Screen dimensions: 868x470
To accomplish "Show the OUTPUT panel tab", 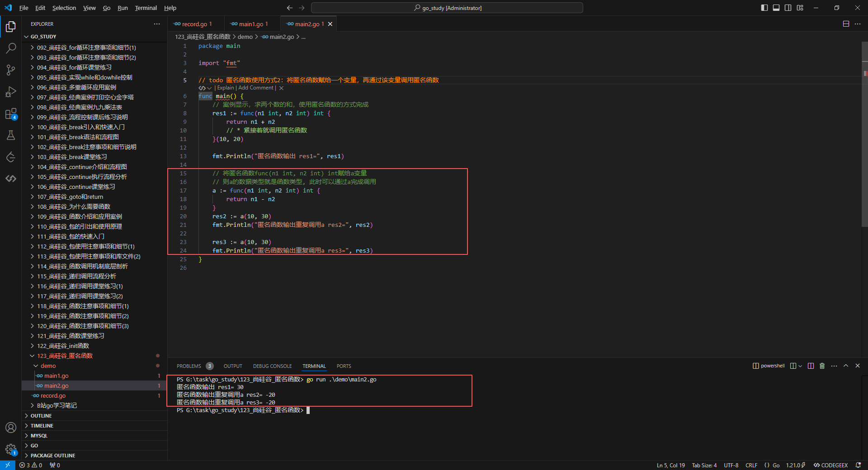I will tap(233, 366).
